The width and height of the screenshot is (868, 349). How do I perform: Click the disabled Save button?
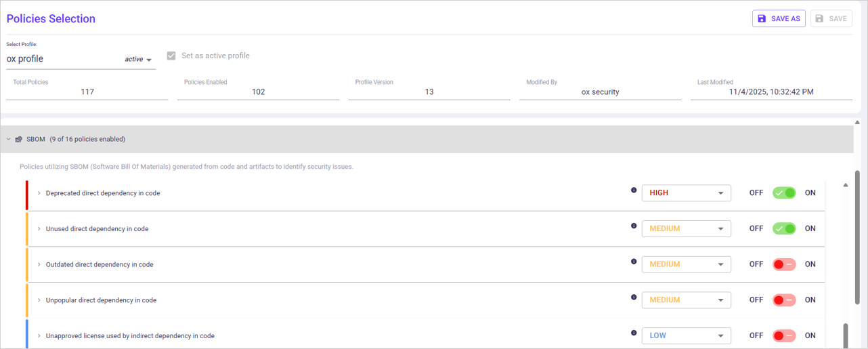click(x=831, y=19)
